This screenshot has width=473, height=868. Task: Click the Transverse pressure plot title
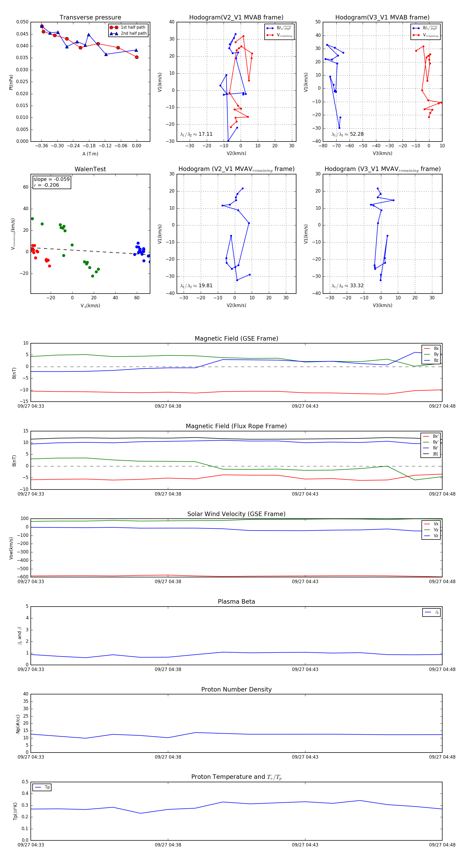click(90, 17)
